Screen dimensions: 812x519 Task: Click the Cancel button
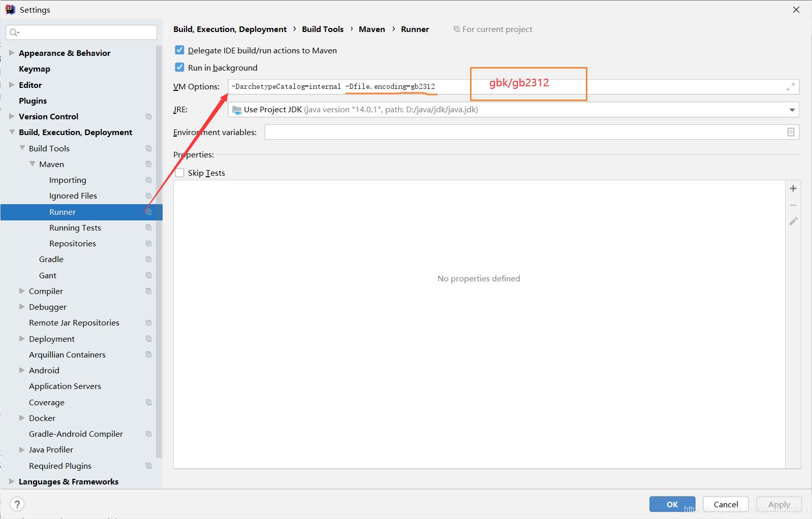pyautogui.click(x=726, y=504)
